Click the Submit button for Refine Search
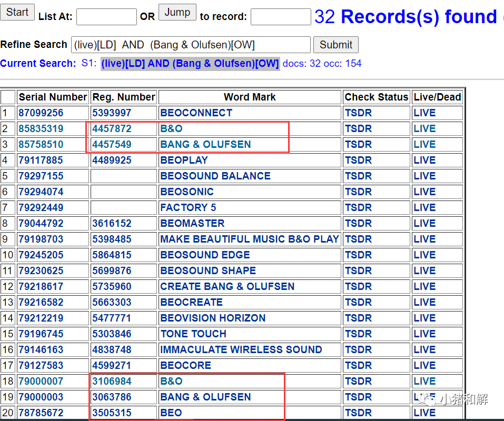The width and height of the screenshot is (504, 421). pos(336,45)
